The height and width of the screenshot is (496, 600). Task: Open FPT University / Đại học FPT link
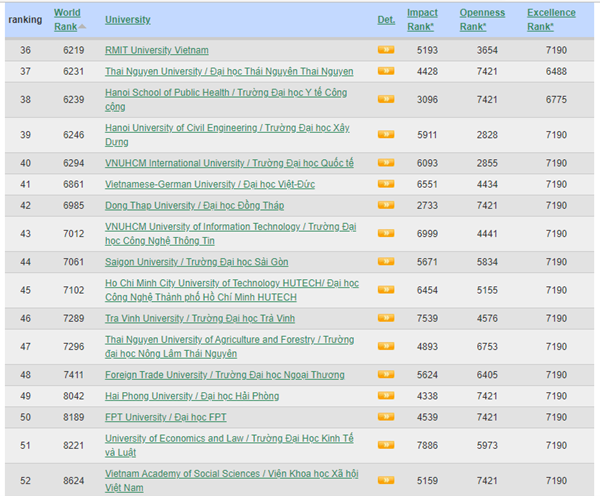coord(166,417)
